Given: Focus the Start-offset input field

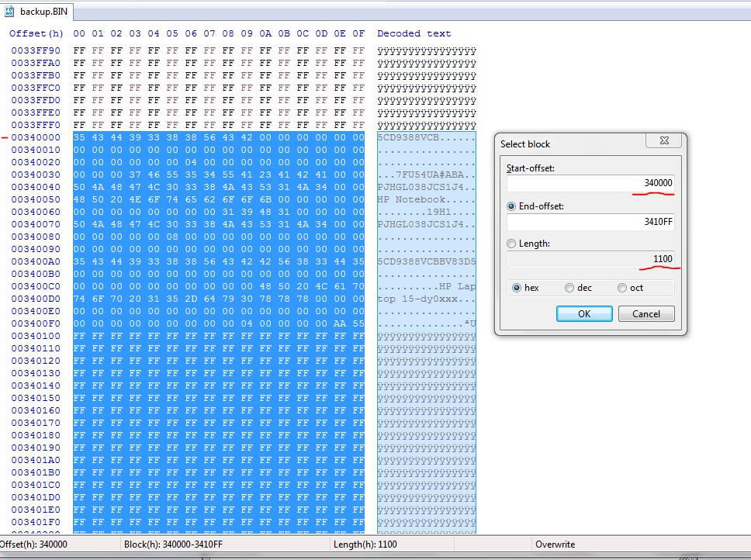Looking at the screenshot, I should click(590, 183).
